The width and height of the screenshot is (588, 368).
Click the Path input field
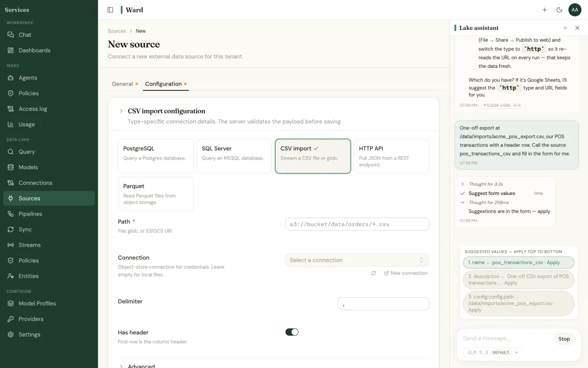(357, 224)
